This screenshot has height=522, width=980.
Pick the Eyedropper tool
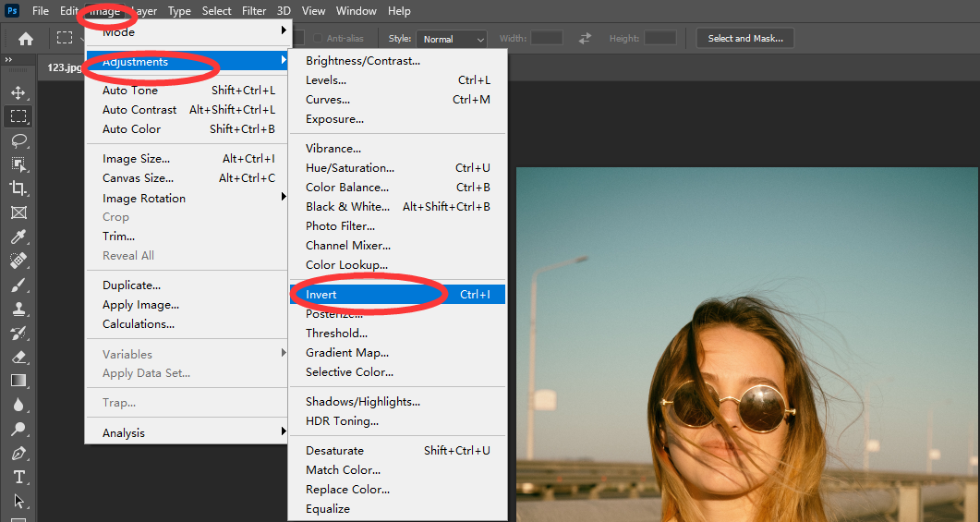pos(18,237)
